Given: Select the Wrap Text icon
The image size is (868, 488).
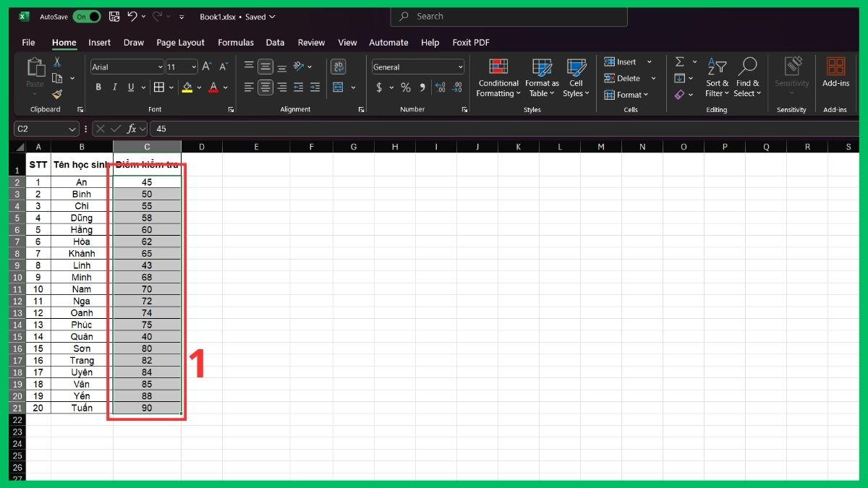Looking at the screenshot, I should [337, 66].
